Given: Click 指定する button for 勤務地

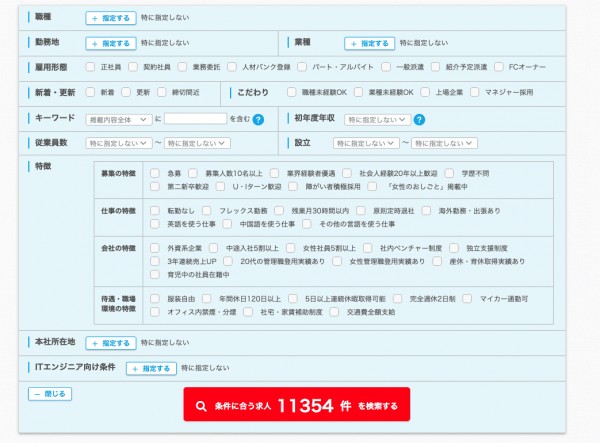Looking at the screenshot, I should click(110, 43).
